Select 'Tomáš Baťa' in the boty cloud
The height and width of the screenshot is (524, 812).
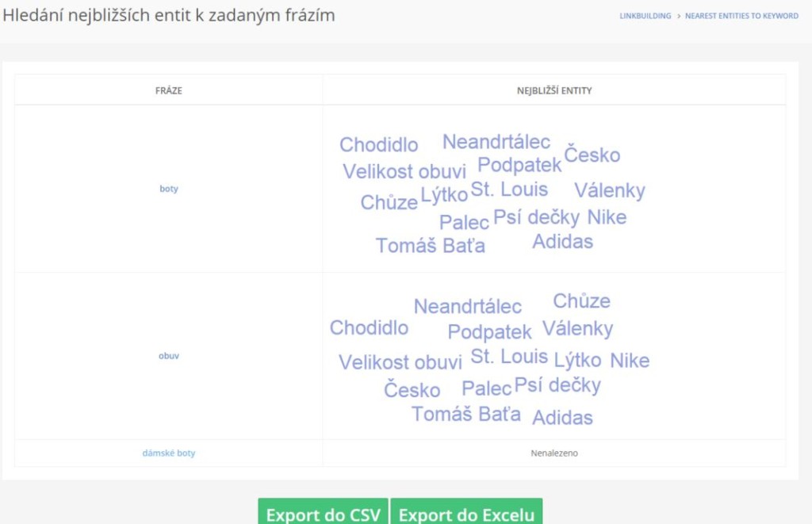click(x=431, y=246)
